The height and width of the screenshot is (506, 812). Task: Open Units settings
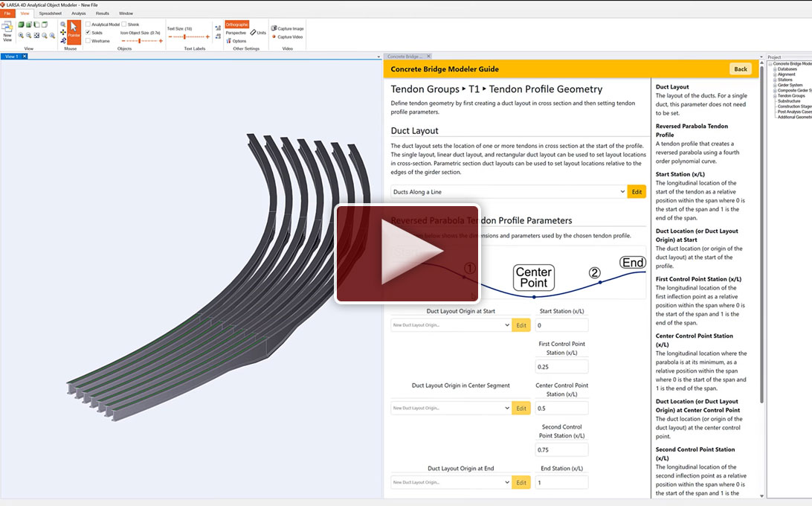click(x=259, y=33)
